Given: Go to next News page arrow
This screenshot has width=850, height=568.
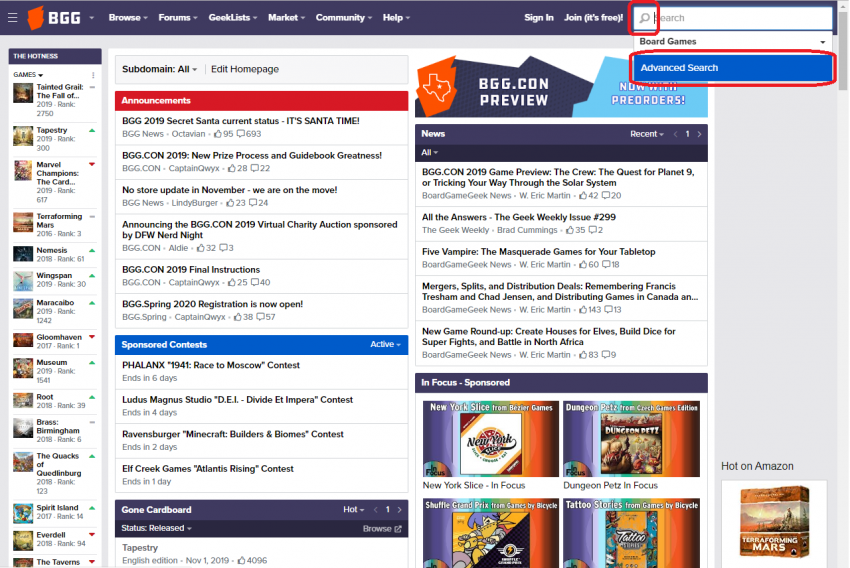Looking at the screenshot, I should (699, 134).
